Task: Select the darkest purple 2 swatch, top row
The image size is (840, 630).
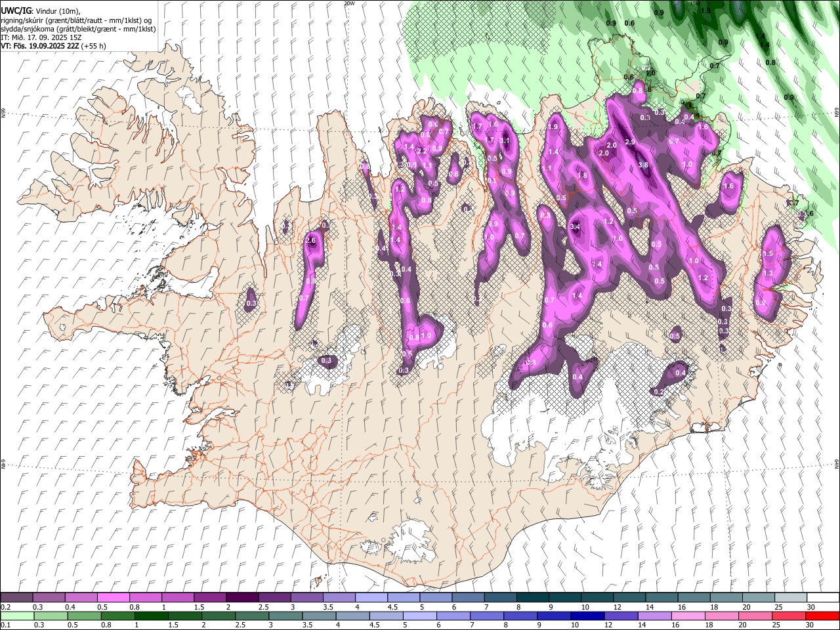Action: point(242,597)
